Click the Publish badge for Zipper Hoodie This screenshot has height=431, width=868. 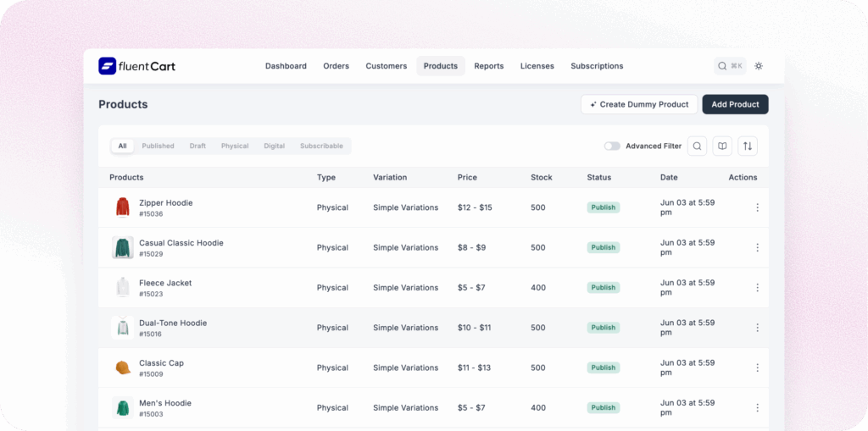pyautogui.click(x=604, y=207)
